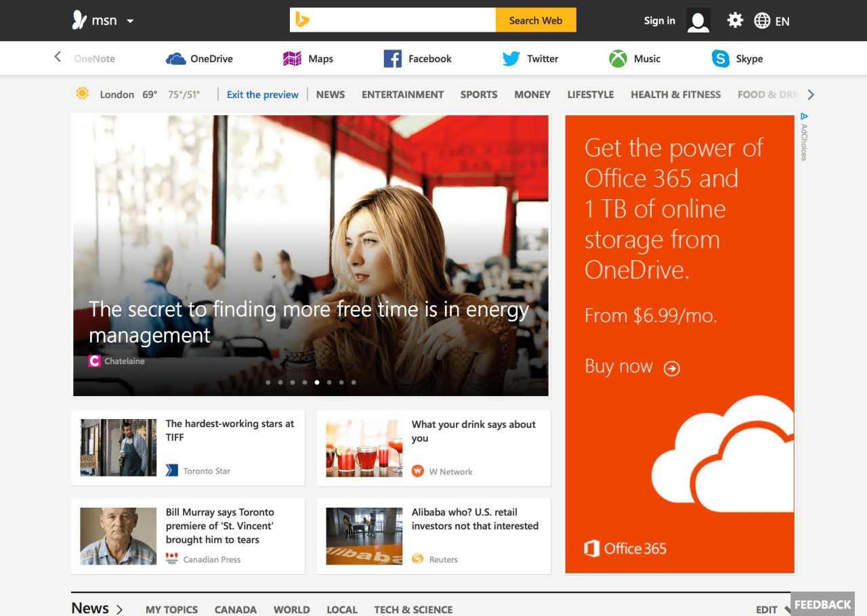Open the OneDrive cloud icon shortcut
This screenshot has width=867, height=616.
(x=176, y=59)
